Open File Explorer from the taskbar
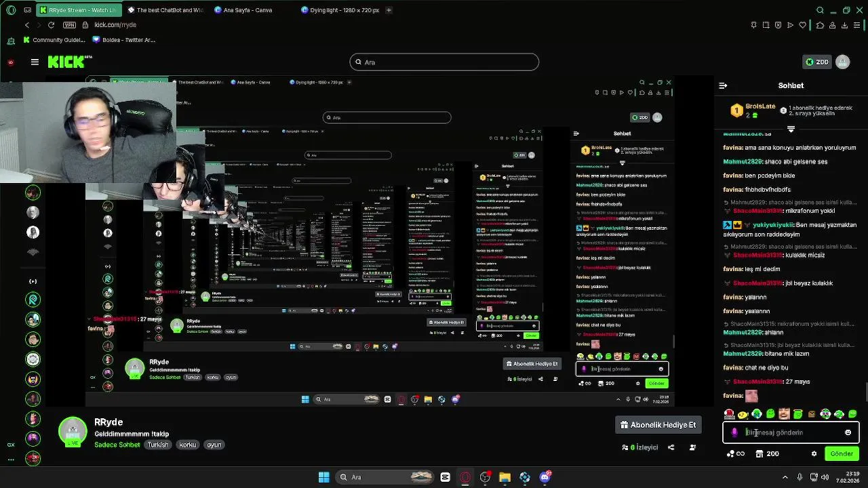The image size is (868, 488). click(x=505, y=477)
